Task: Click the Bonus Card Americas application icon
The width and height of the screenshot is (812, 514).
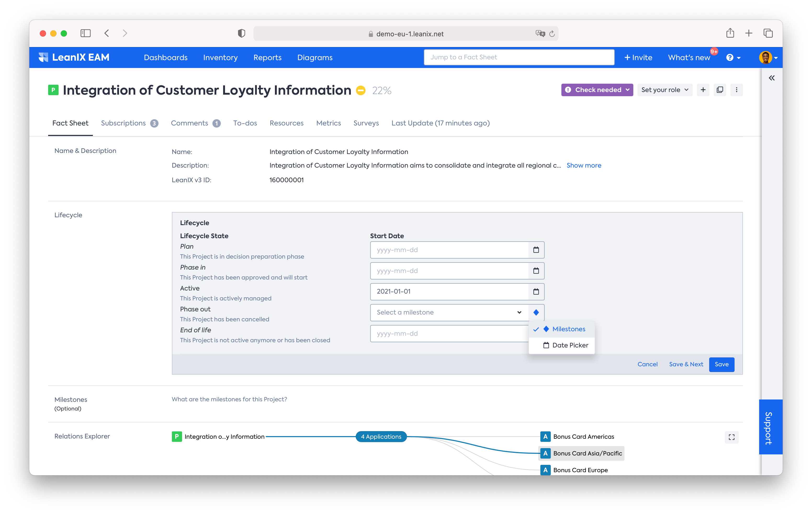Action: [x=545, y=437]
